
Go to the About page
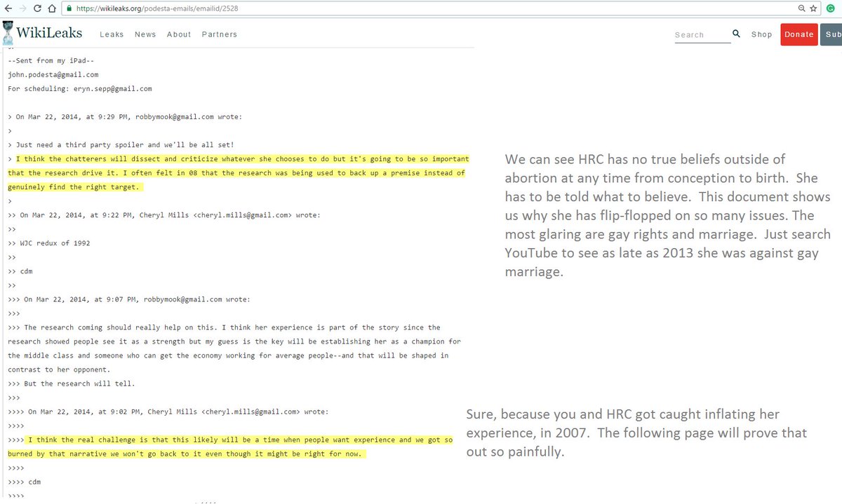coord(179,34)
